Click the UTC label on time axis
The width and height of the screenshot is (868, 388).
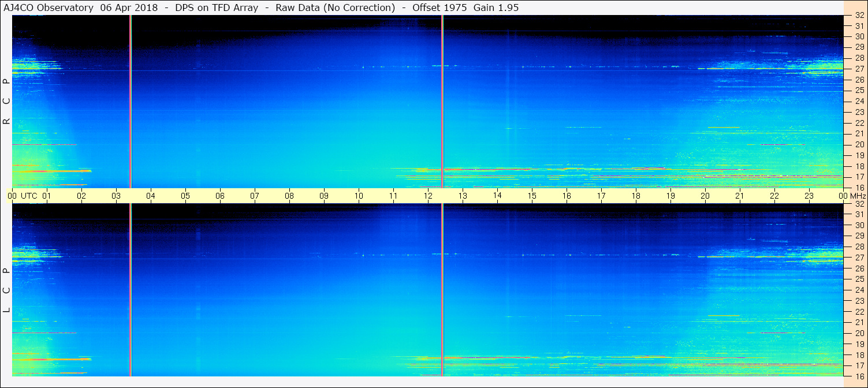(29, 196)
